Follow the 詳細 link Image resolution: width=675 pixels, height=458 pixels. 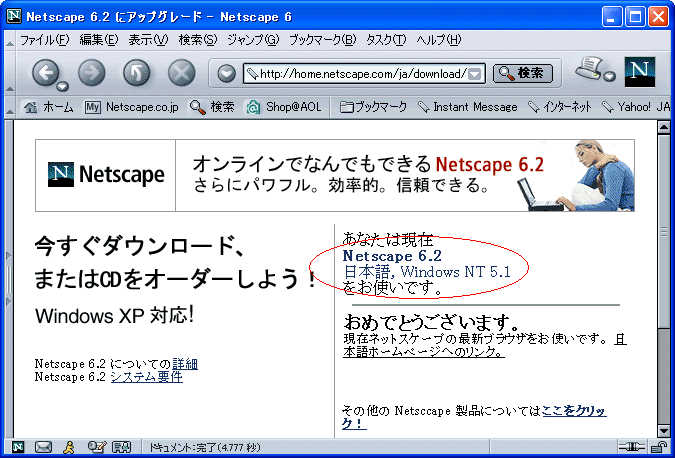click(x=185, y=364)
